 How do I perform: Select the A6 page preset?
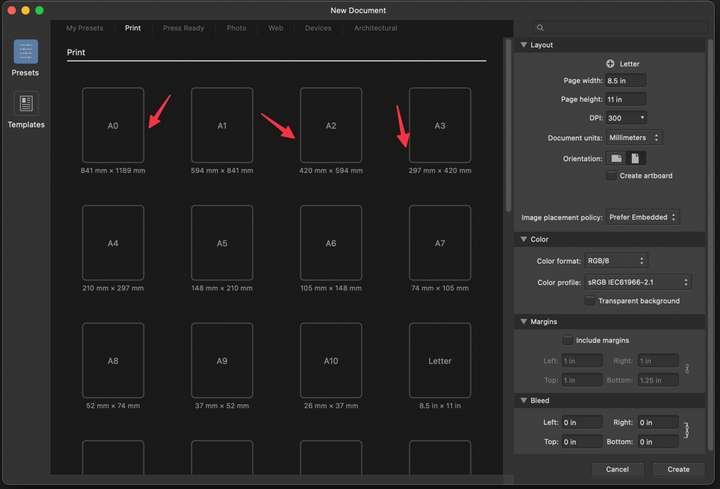pyautogui.click(x=331, y=243)
